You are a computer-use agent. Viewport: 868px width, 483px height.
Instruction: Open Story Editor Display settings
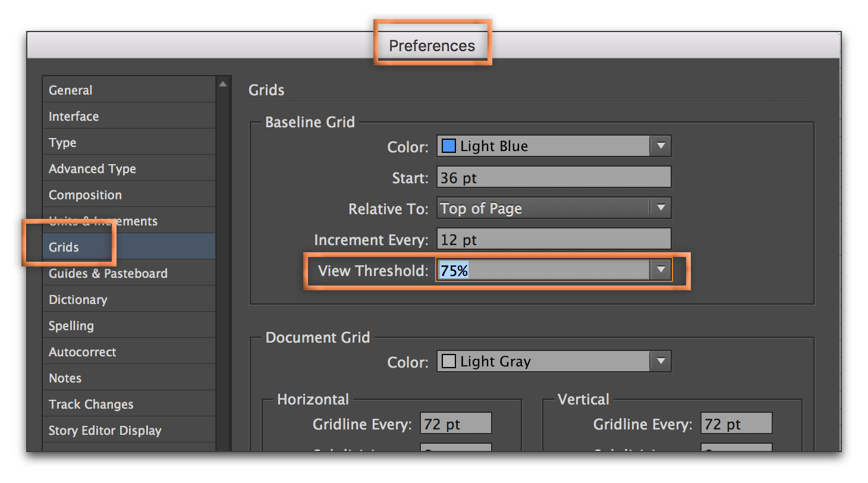[105, 431]
